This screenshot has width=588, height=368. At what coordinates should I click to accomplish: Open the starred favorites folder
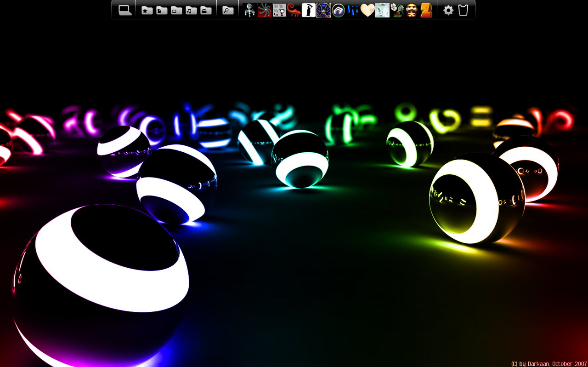point(147,10)
